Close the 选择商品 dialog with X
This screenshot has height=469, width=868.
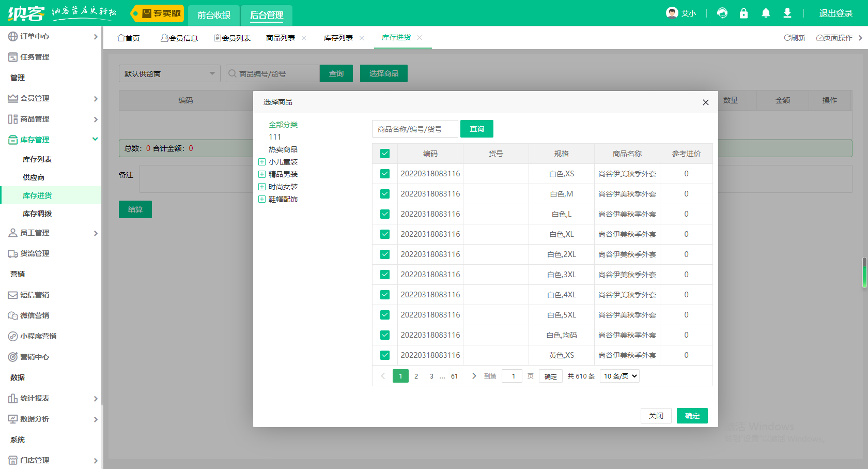(706, 102)
